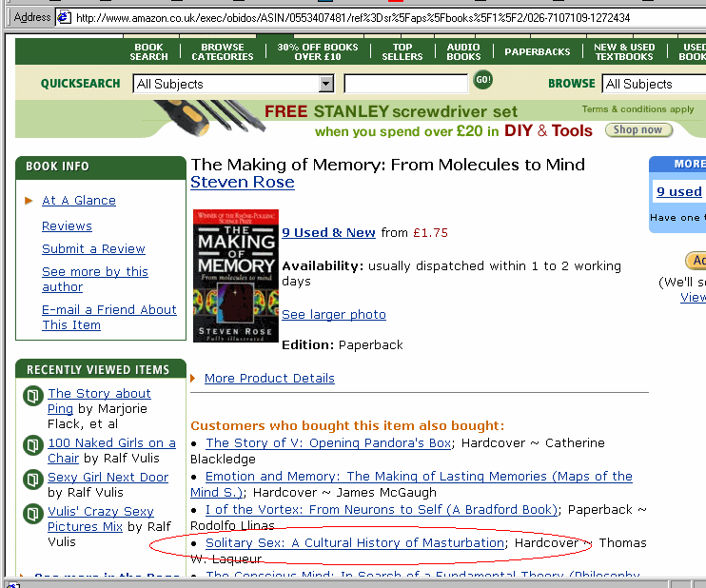Open Solitary Sex: A Cultural History link
706x588 pixels.
(355, 543)
